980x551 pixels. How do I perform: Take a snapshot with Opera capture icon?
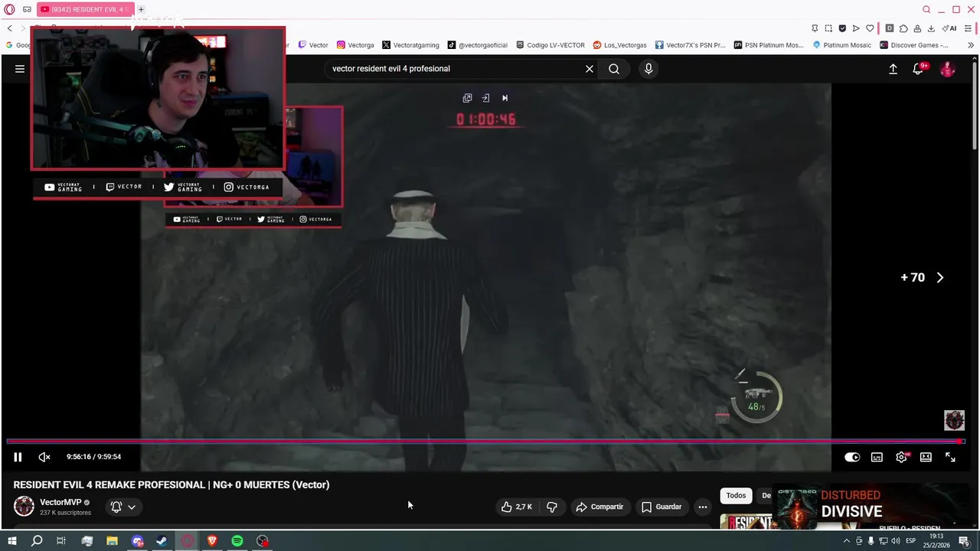point(828,28)
